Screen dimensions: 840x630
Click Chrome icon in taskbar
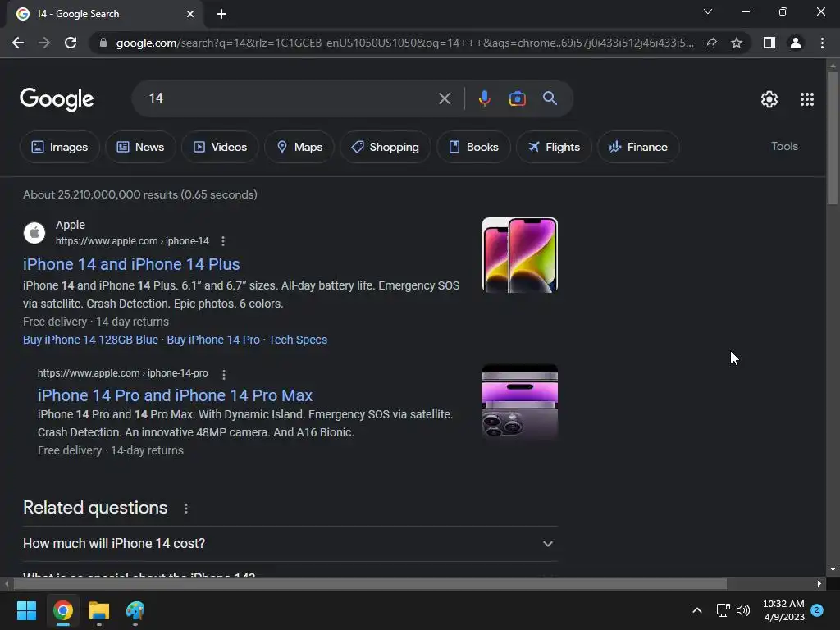click(62, 610)
